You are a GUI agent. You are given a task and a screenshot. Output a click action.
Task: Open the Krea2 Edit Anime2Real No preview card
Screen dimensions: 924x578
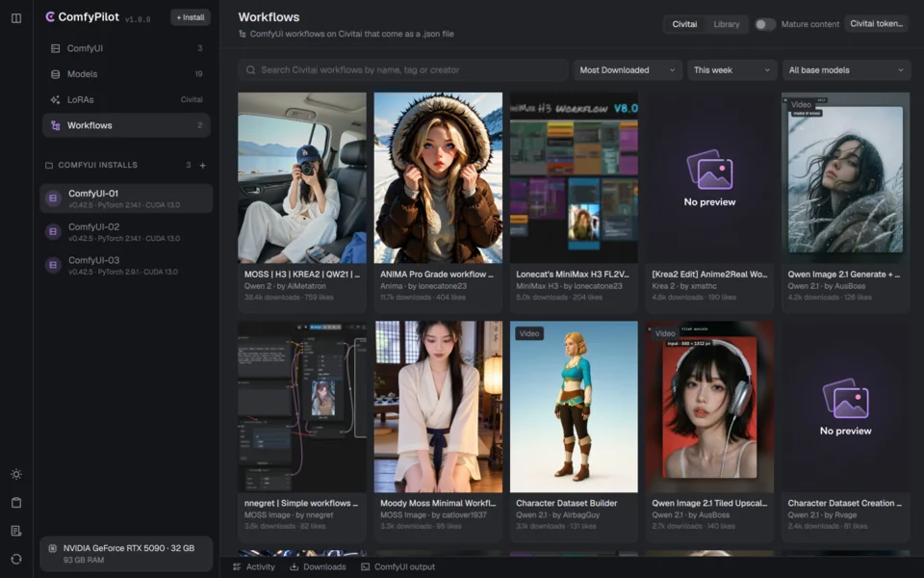pos(709,177)
